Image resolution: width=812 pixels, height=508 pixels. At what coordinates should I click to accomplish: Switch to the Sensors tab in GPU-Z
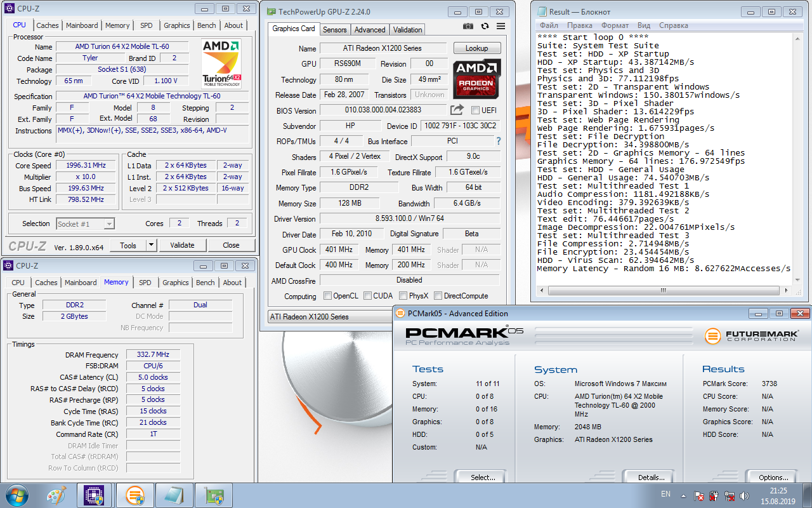335,30
